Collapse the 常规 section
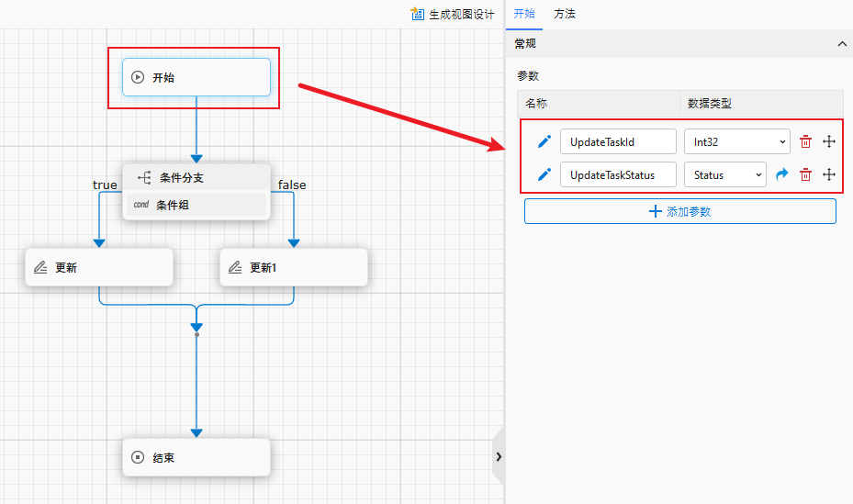The image size is (853, 504). (841, 44)
